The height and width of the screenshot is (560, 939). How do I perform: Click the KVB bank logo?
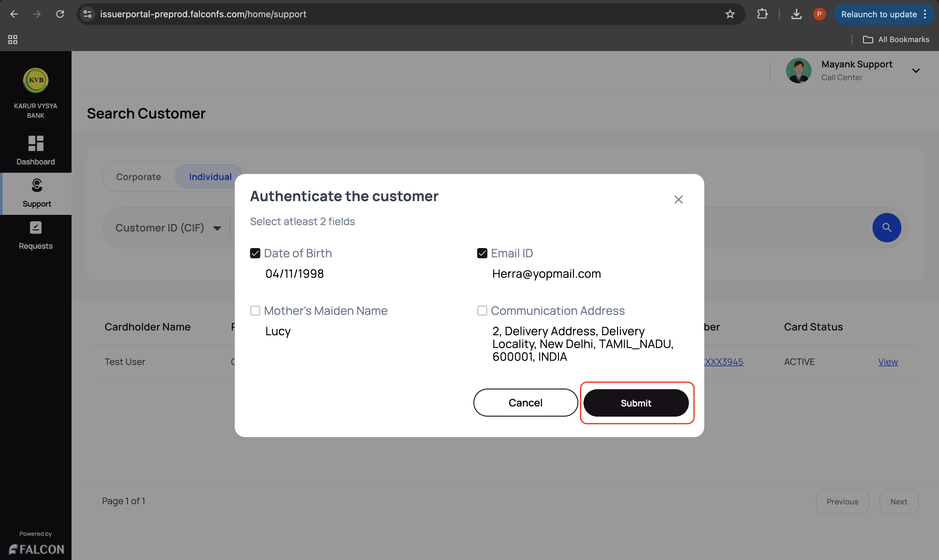pyautogui.click(x=35, y=80)
